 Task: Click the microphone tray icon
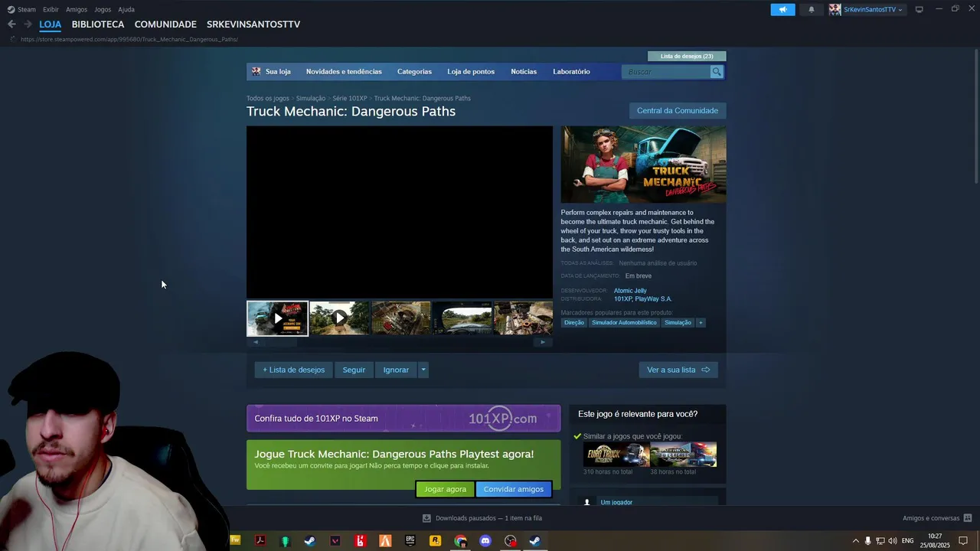click(867, 541)
